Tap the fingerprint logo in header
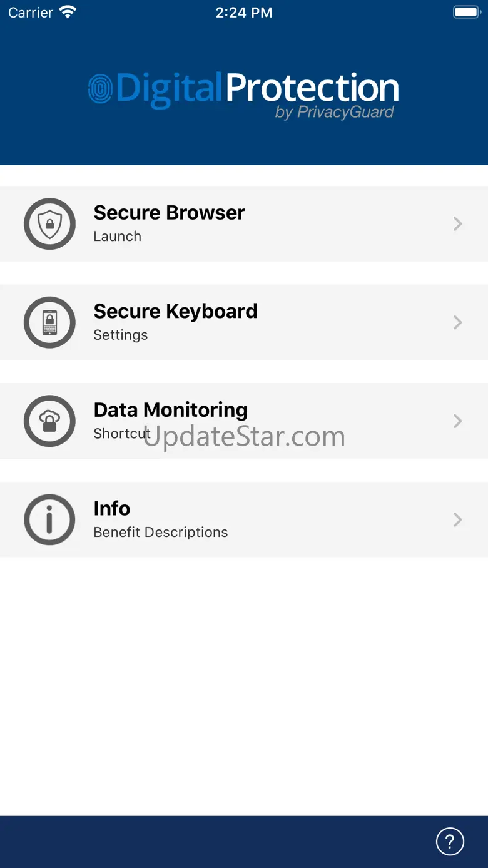Image resolution: width=488 pixels, height=868 pixels. 100,88
